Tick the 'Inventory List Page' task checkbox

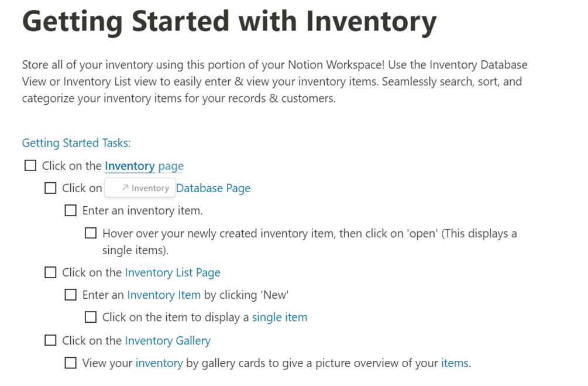pos(51,272)
